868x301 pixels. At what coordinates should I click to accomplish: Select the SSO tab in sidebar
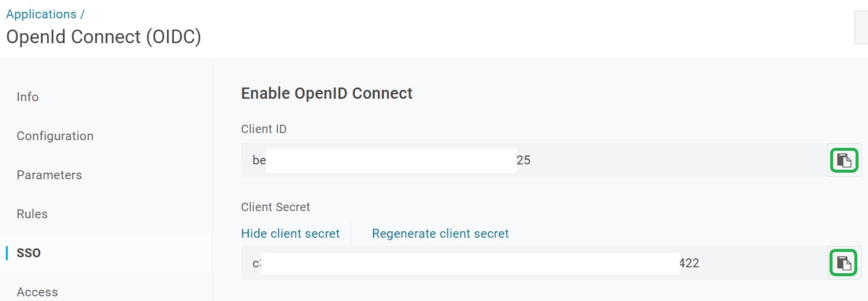29,253
